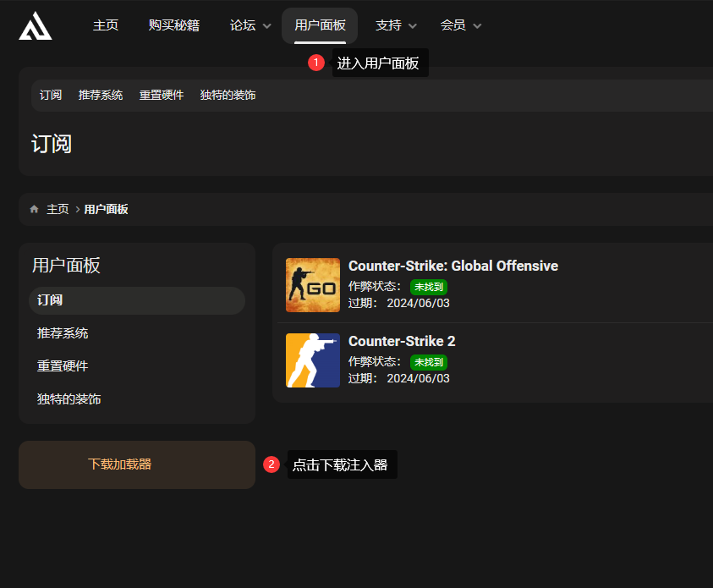Open the Counter-Strike 2 game thumbnail
Viewport: 713px width, 588px height.
[x=313, y=360]
